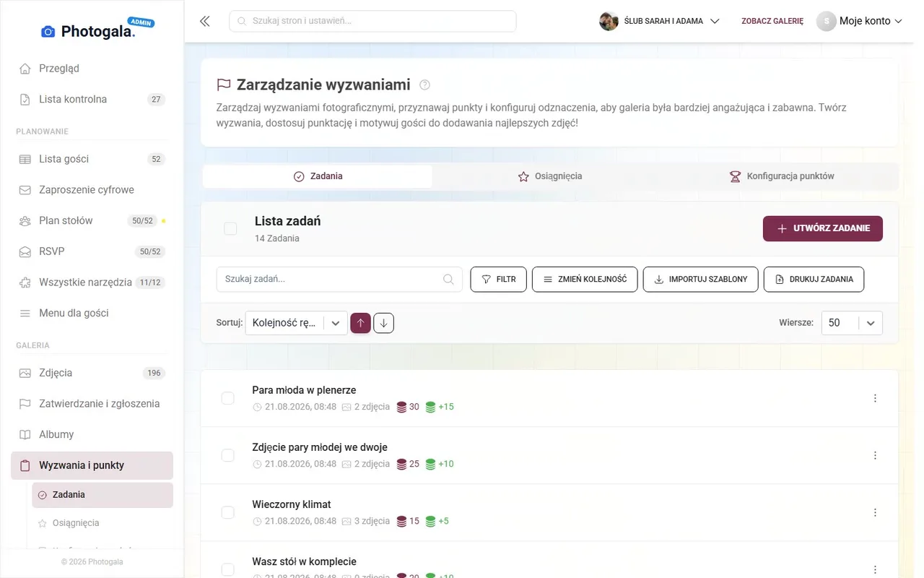Focus the Szukaj stron i ustawień search field
The width and height of the screenshot is (924, 578).
(x=372, y=21)
